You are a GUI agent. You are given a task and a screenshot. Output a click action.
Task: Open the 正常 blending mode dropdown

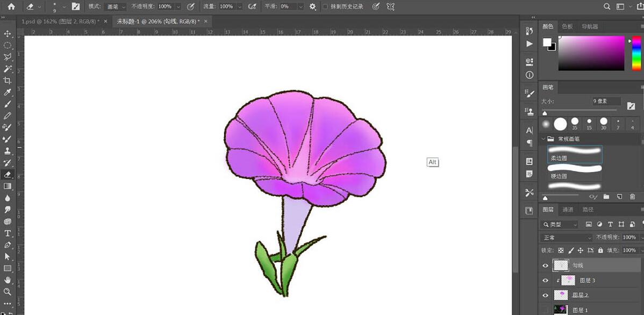(x=566, y=237)
